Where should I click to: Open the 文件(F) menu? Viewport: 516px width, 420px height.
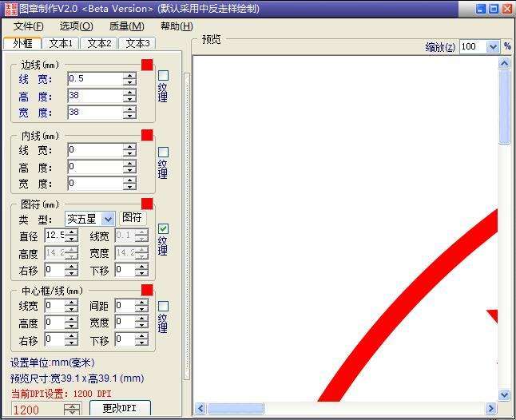[28, 26]
